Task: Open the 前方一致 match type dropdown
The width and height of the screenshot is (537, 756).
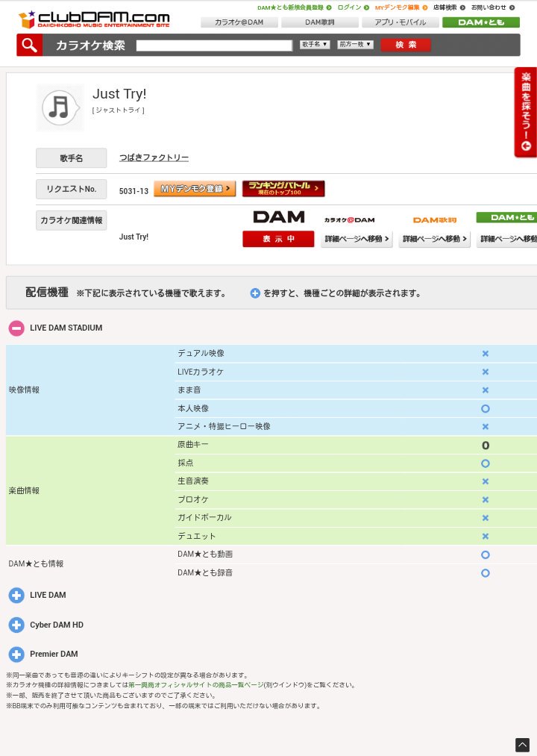Action: tap(355, 44)
